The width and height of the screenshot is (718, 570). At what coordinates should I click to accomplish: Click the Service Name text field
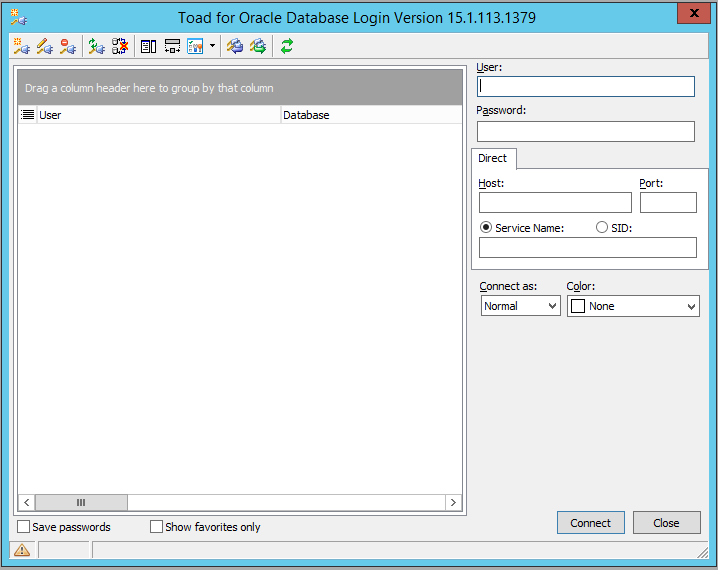coord(587,247)
